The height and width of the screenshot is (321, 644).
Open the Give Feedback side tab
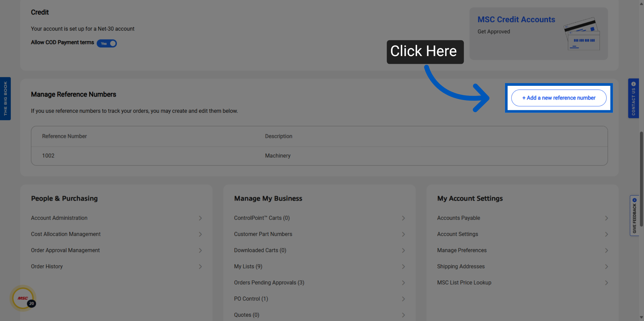634,215
